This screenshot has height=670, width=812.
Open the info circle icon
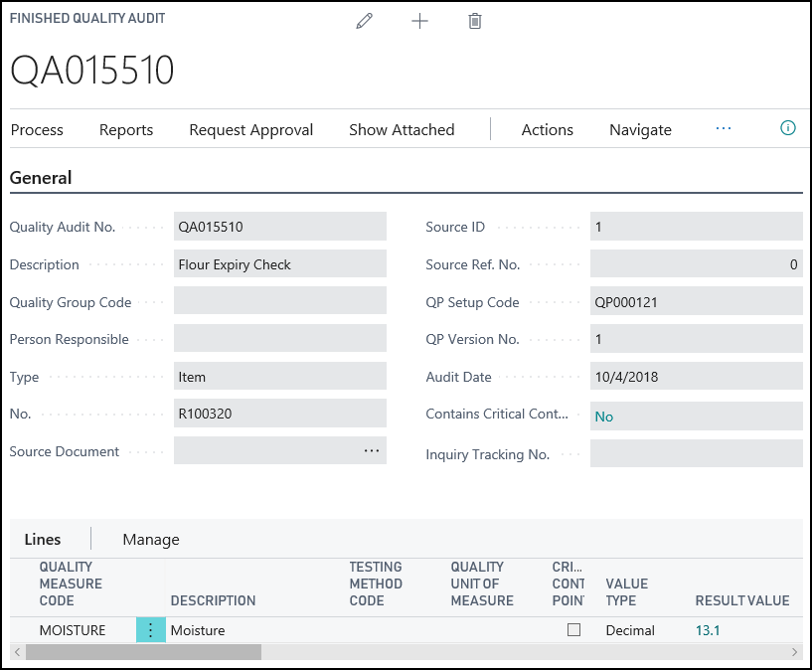coord(788,128)
